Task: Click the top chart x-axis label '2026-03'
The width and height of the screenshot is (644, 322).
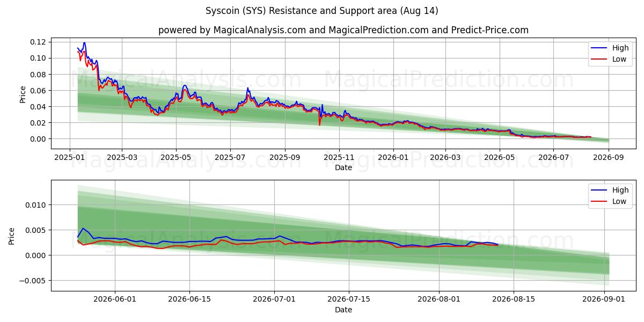Action: pyautogui.click(x=446, y=158)
